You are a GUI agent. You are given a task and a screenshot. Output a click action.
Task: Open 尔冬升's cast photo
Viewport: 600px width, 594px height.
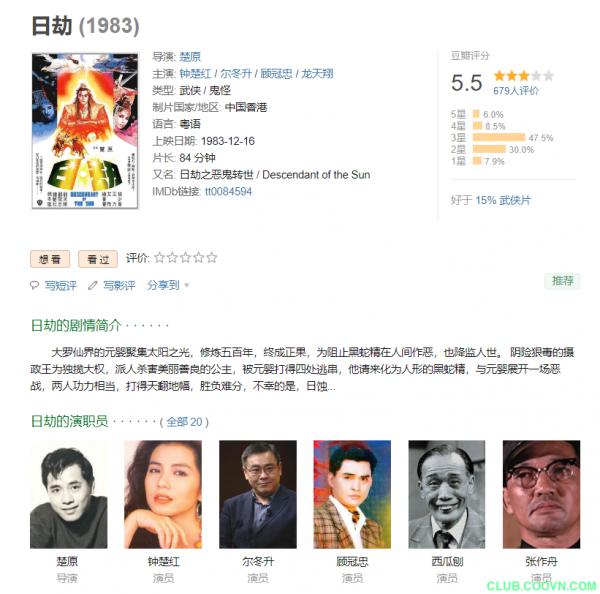tap(258, 494)
